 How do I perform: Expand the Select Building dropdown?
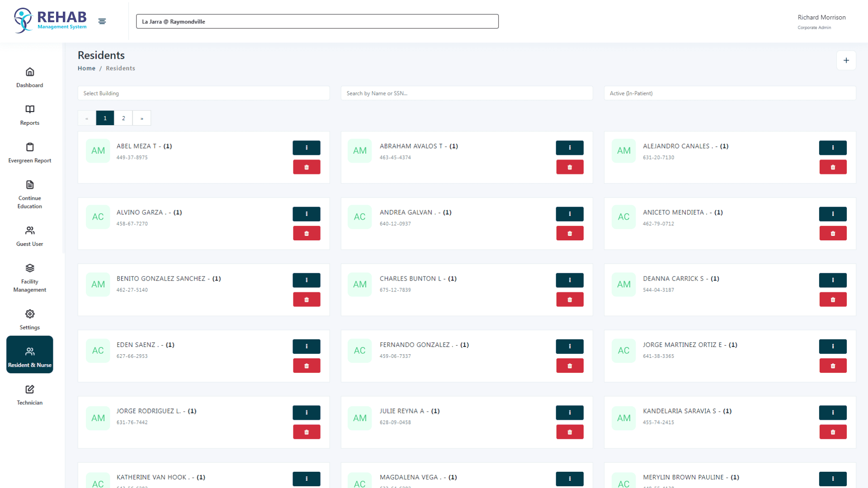pyautogui.click(x=203, y=94)
